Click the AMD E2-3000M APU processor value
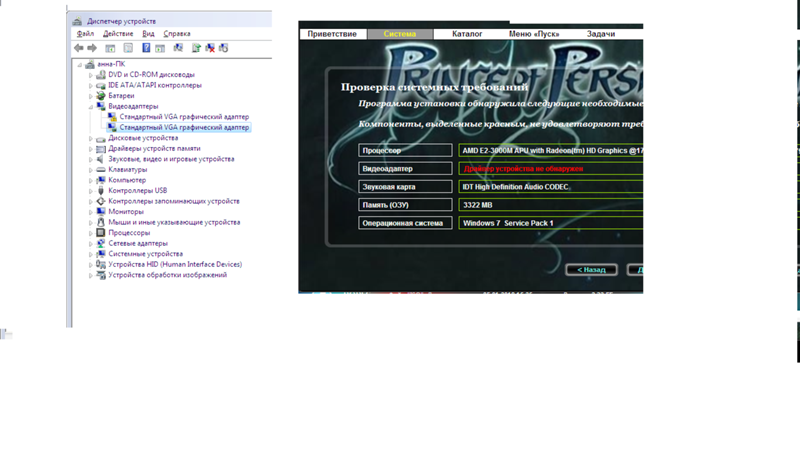 553,151
